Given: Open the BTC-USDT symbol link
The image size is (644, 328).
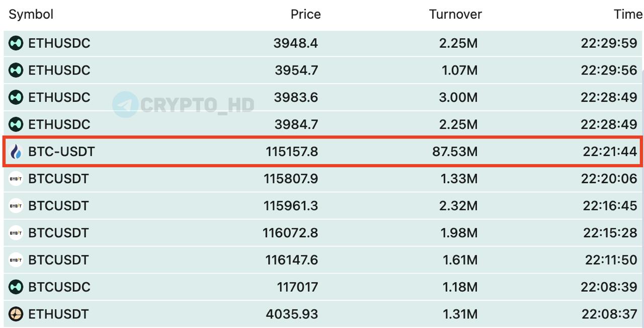Looking at the screenshot, I should [x=61, y=152].
